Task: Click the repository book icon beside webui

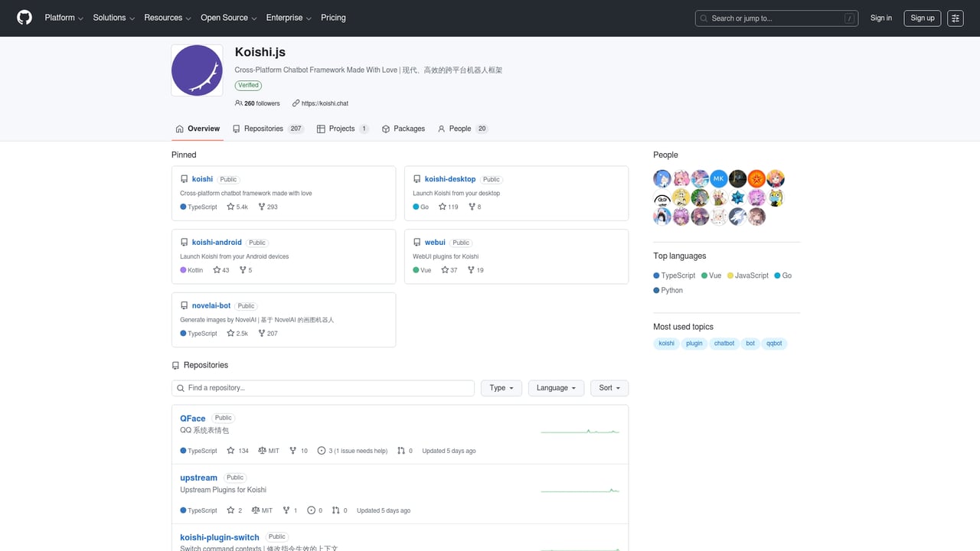Action: (x=416, y=242)
